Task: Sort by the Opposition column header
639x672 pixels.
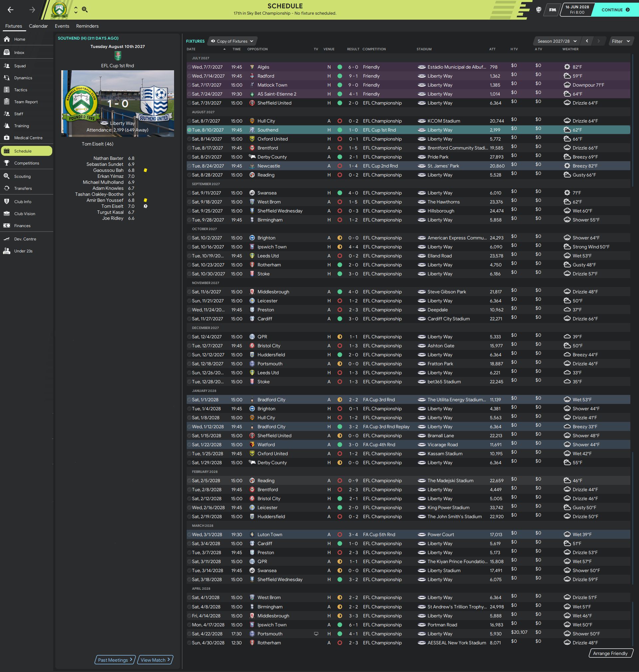Action: point(257,49)
